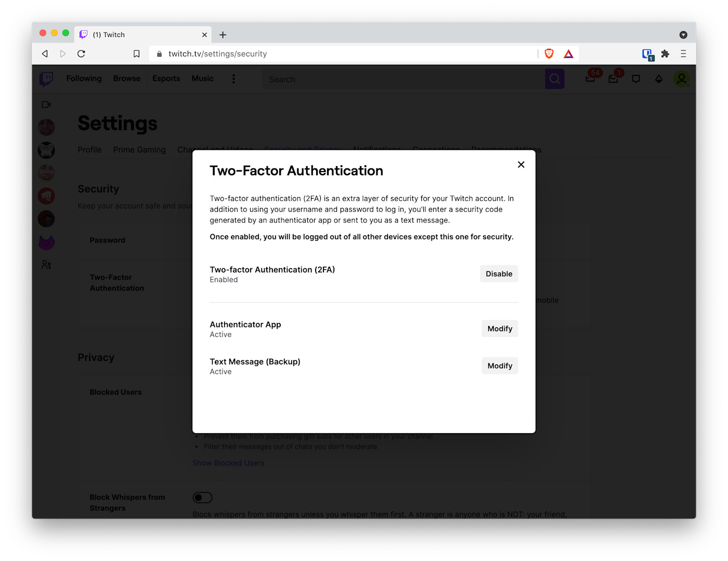
Task: Open the video camera icon in the sidebar
Action: (46, 104)
